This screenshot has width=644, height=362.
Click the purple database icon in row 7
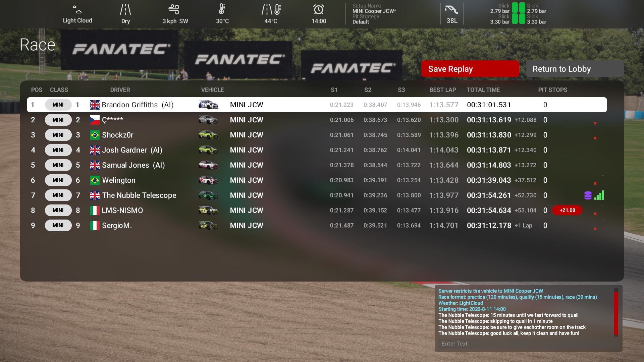coord(588,195)
